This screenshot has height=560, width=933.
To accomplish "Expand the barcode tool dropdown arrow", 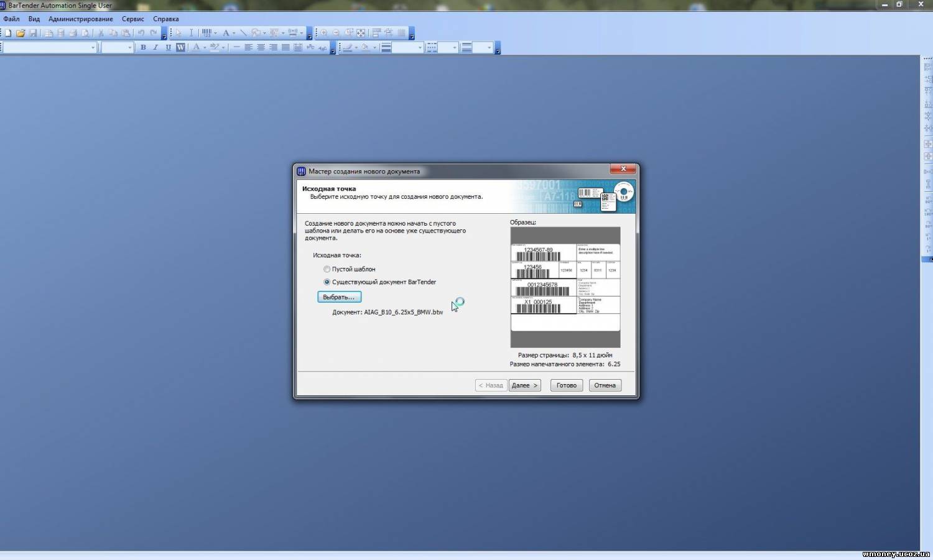I will [x=215, y=33].
